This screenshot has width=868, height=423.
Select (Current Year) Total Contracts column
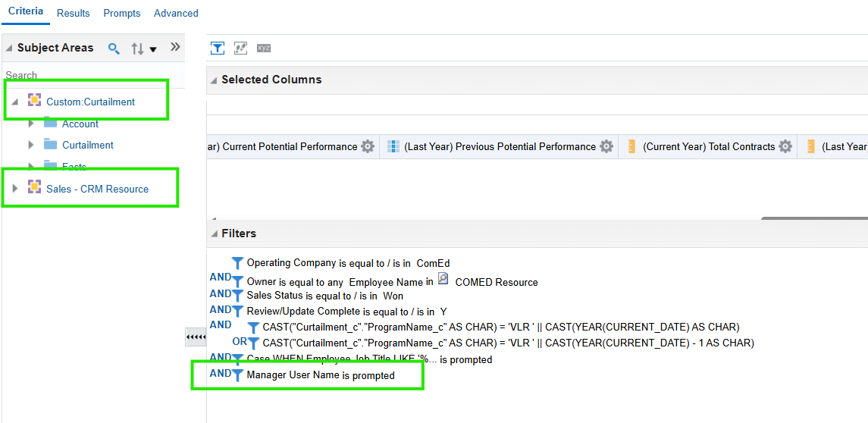pyautogui.click(x=709, y=147)
